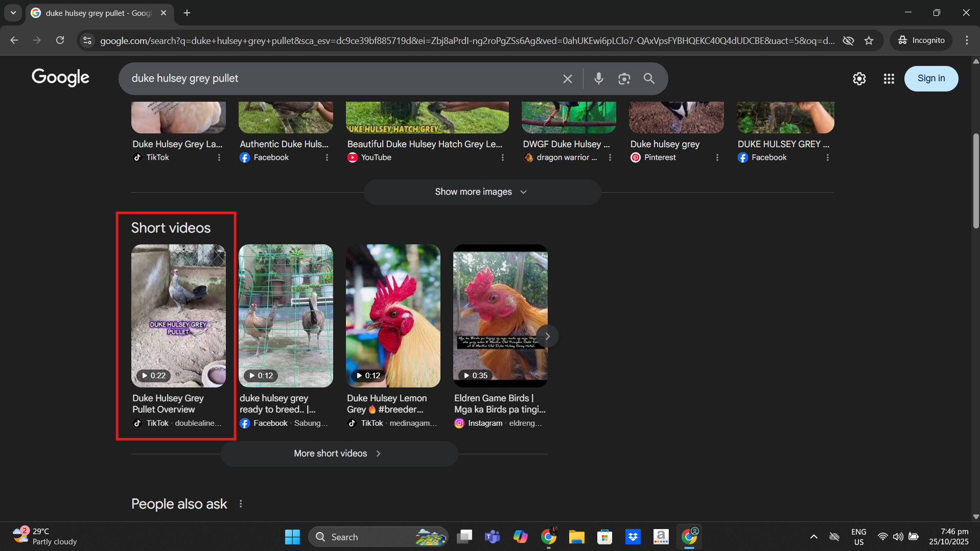The height and width of the screenshot is (551, 980).
Task: Toggle the system volume speaker icon
Action: pos(898,537)
